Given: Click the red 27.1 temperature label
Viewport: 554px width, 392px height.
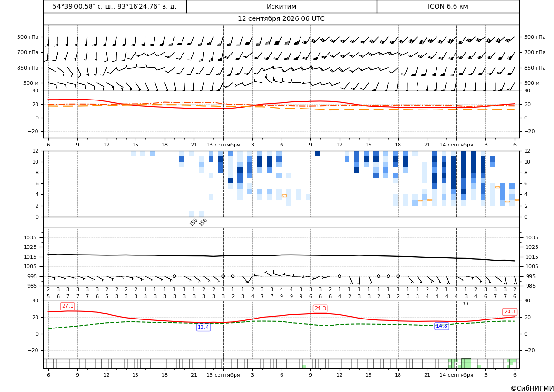Looking at the screenshot, I should (x=67, y=306).
